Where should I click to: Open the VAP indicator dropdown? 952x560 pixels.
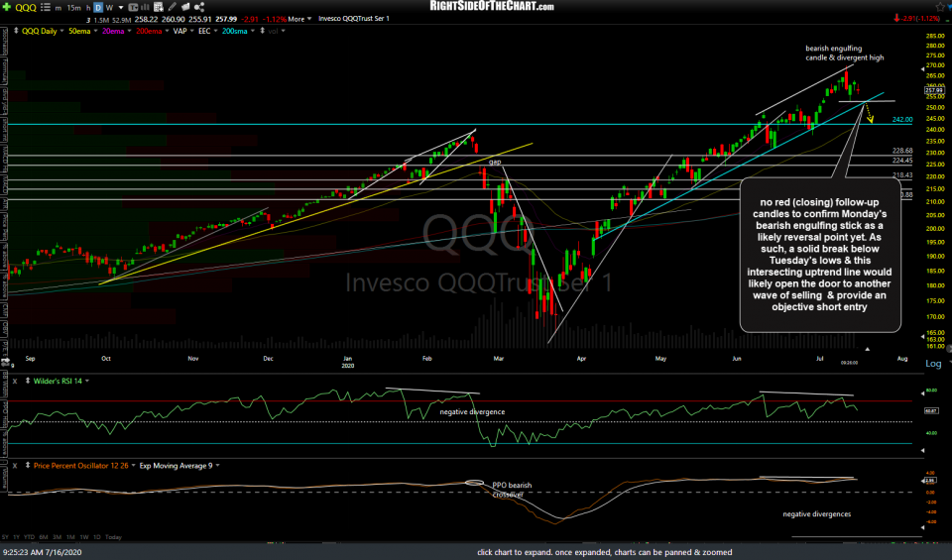191,31
